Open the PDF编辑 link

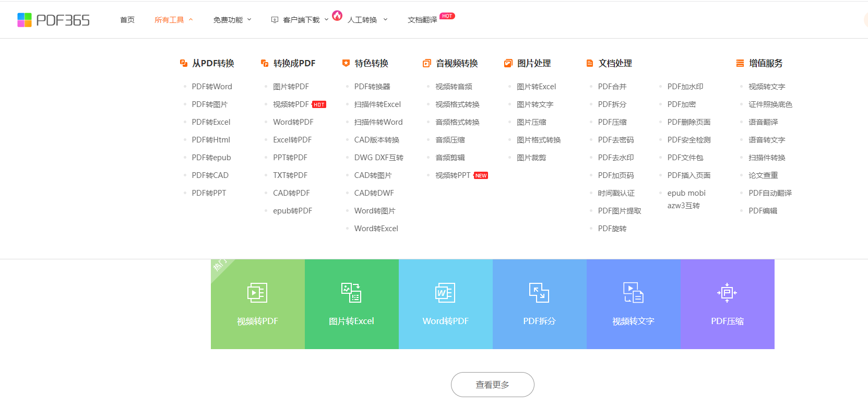click(x=763, y=211)
